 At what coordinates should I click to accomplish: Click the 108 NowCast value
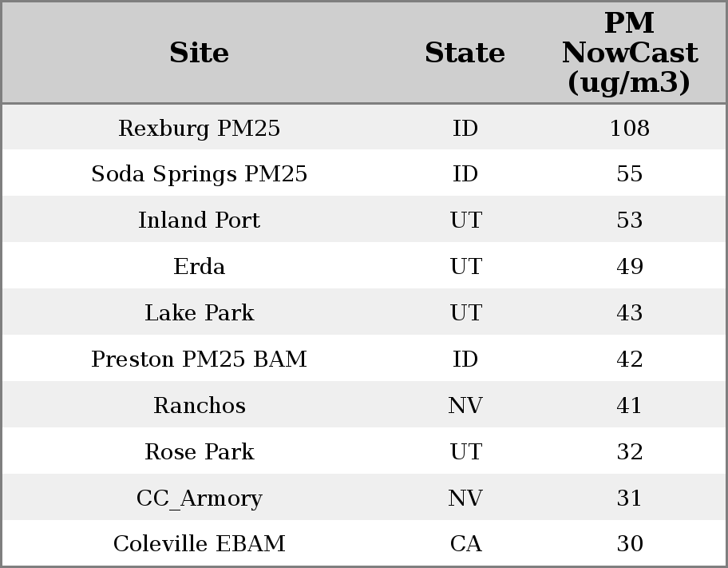(629, 128)
